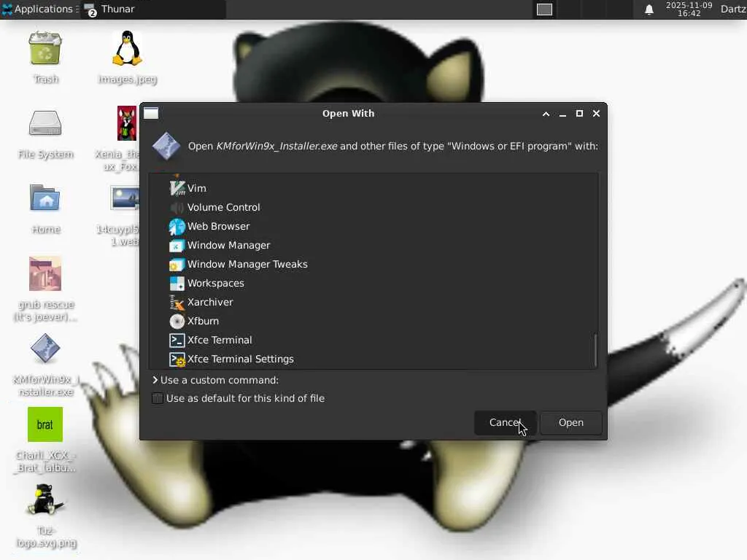
Task: Click the Dartz user name in the panel
Action: 732,9
